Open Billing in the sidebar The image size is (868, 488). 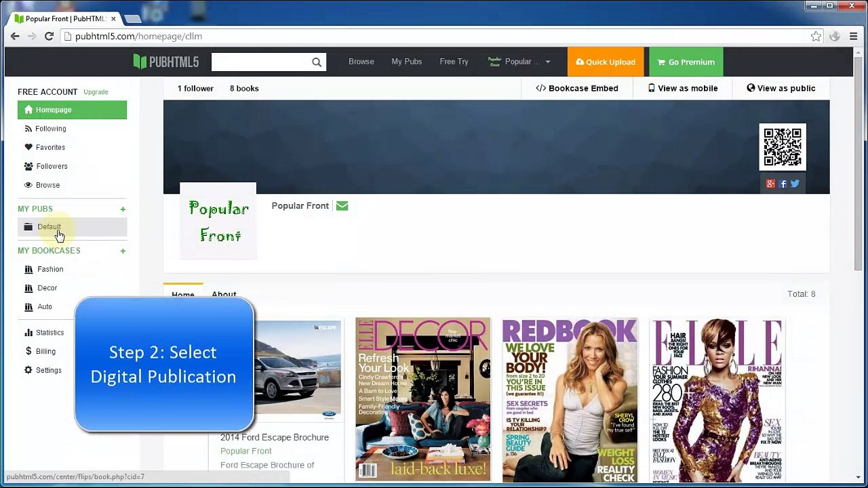[45, 351]
